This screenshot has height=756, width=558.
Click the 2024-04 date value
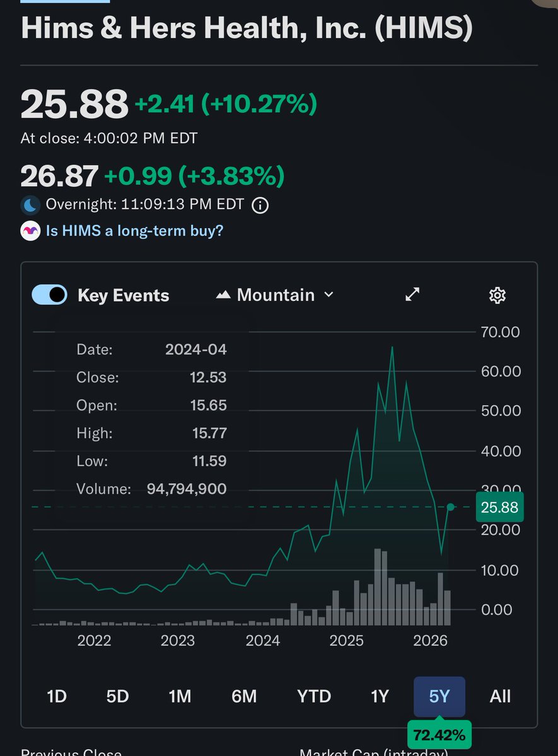pos(196,350)
